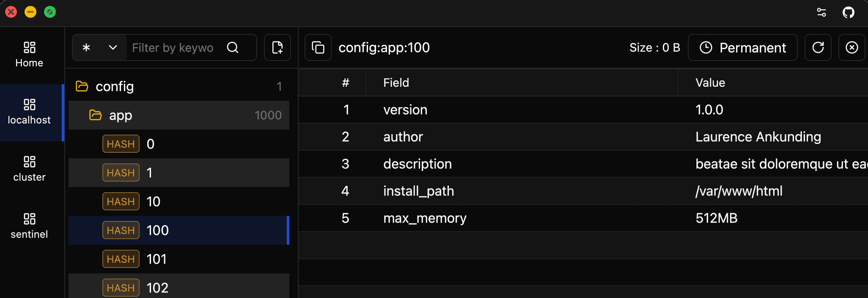The height and width of the screenshot is (298, 868).
Task: Select the HASH key 101
Action: (x=157, y=259)
